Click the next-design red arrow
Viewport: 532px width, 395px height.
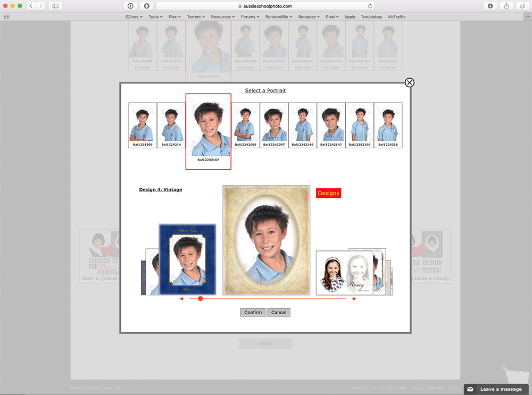tap(354, 298)
